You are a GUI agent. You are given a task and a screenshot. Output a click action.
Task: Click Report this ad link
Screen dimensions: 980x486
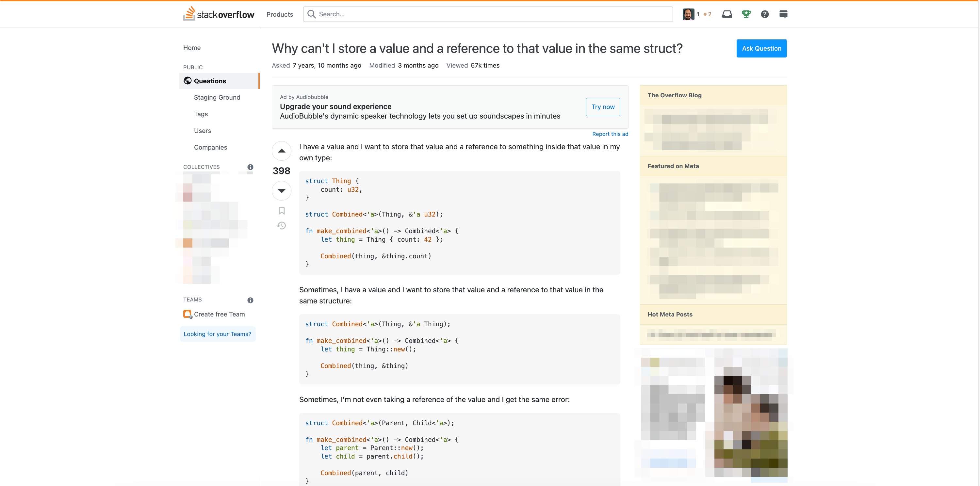[x=610, y=134]
